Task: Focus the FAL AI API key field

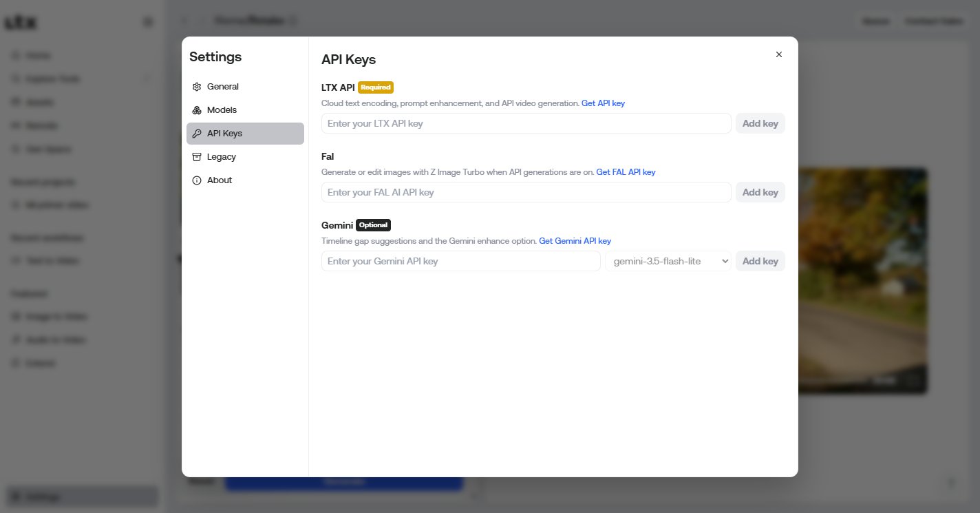Action: click(526, 192)
